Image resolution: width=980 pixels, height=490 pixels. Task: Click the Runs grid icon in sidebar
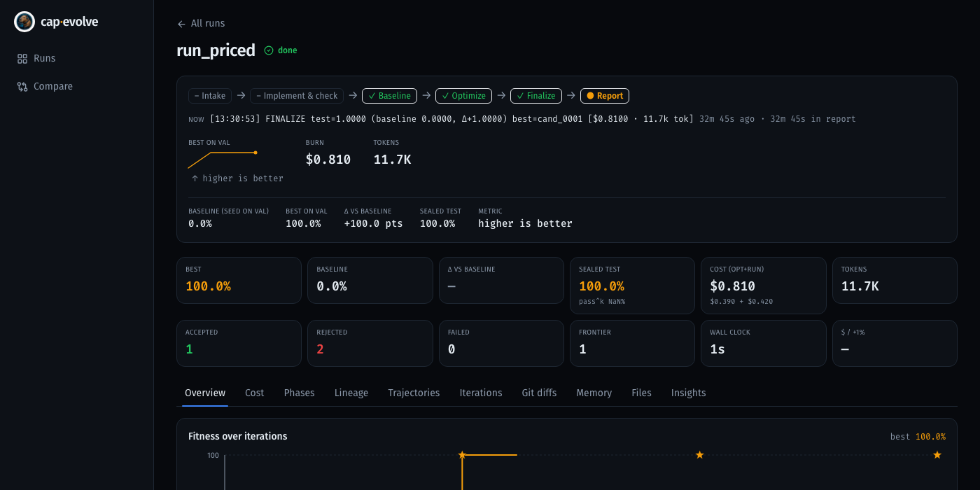coord(22,59)
